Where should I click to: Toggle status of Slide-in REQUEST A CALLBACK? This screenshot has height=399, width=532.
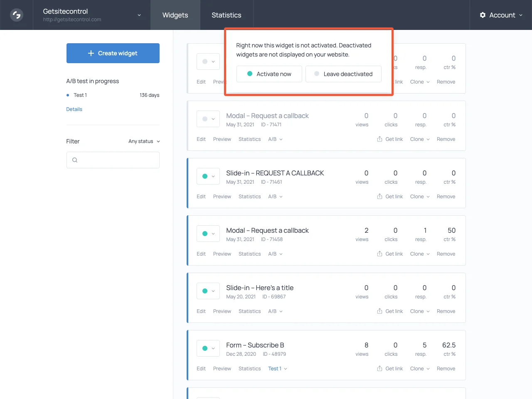pos(208,176)
